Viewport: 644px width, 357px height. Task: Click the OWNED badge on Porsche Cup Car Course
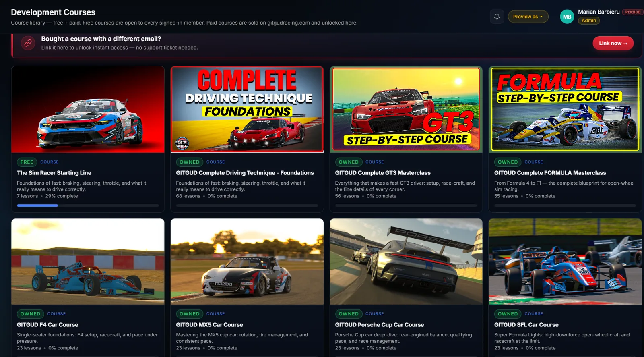(349, 314)
